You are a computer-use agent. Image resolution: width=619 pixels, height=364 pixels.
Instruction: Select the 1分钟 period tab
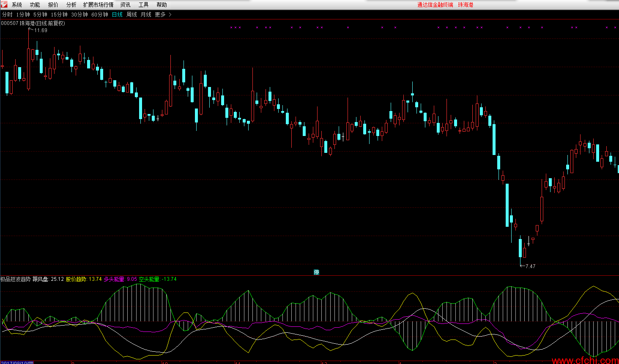pos(23,14)
